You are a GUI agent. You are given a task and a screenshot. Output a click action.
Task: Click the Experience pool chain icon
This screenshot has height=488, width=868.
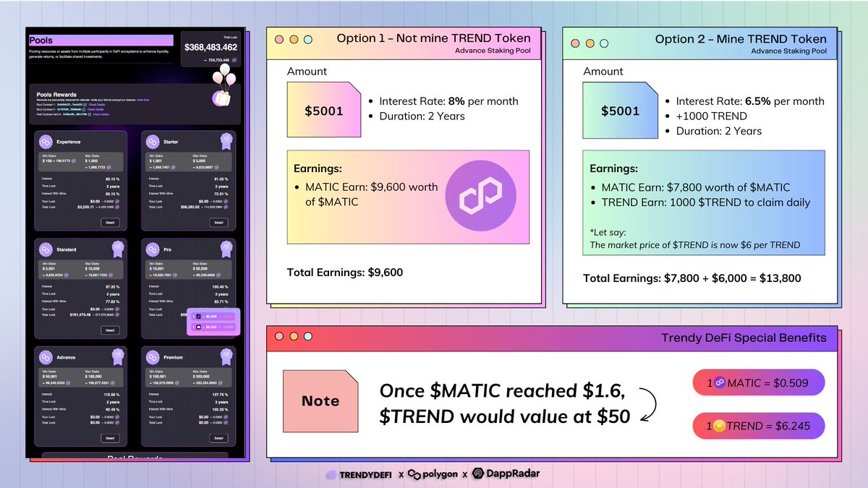[x=46, y=142]
